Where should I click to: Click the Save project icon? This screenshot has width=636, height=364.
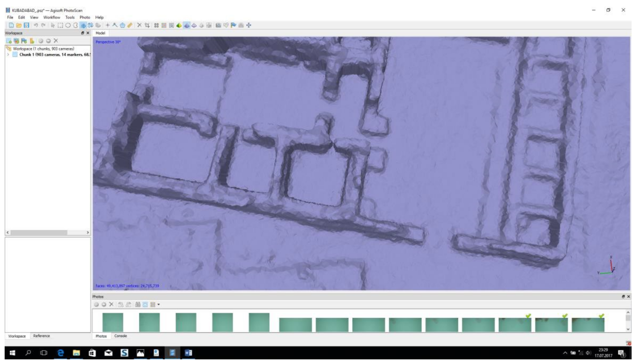coord(26,25)
